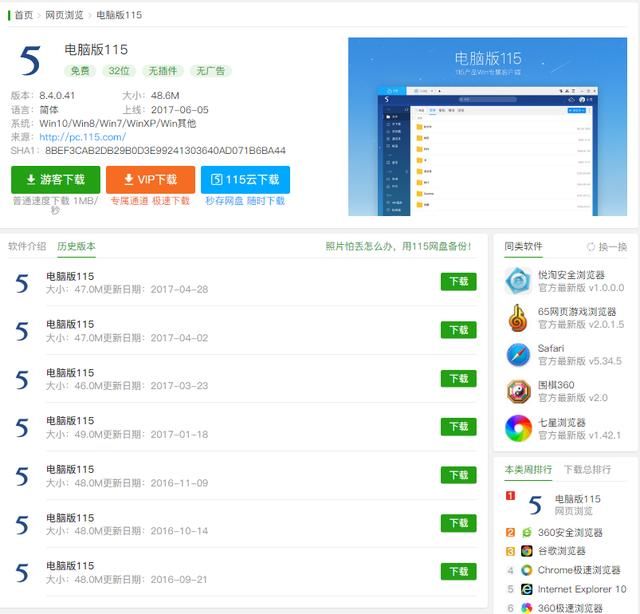Screen dimensions: 640x614
Task: Download the 2016-09-21 version
Action: click(458, 572)
